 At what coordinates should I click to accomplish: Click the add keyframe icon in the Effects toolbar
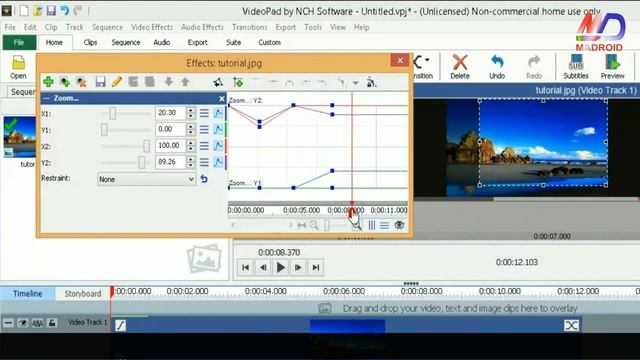coord(238,82)
